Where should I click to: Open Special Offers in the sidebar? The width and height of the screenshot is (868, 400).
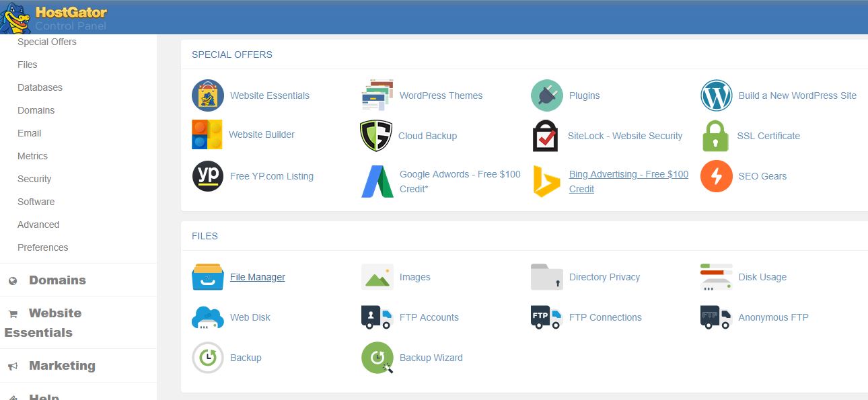tap(47, 42)
